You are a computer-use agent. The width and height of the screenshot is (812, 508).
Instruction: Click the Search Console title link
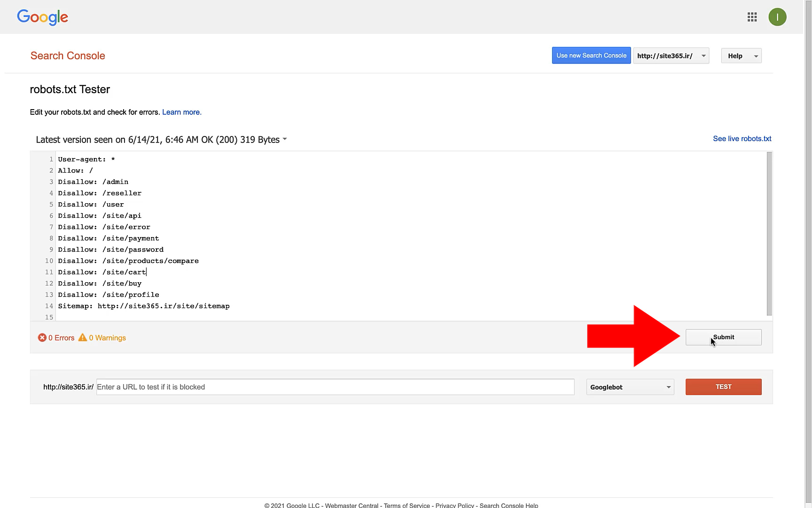point(68,56)
